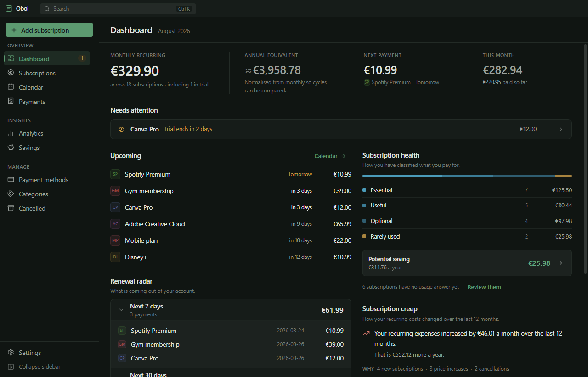Click the GM badge in Next 7 days
This screenshot has height=377, width=588.
[x=122, y=344]
